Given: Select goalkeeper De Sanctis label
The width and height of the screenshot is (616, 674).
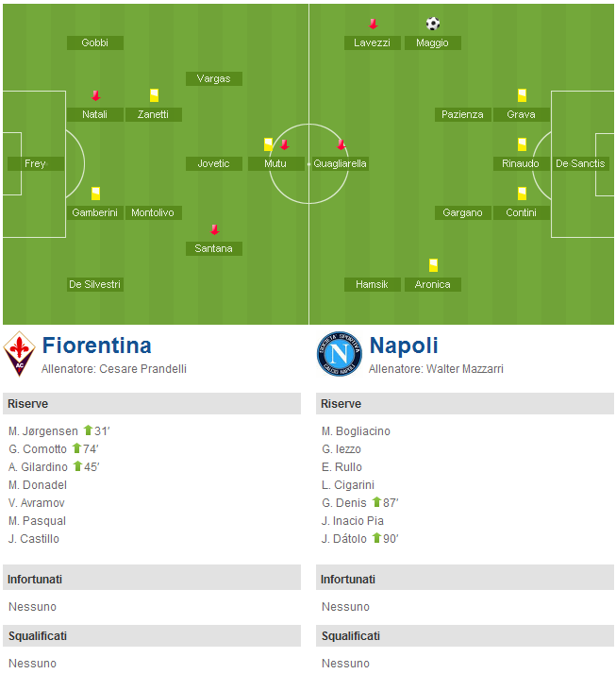Looking at the screenshot, I should click(580, 163).
